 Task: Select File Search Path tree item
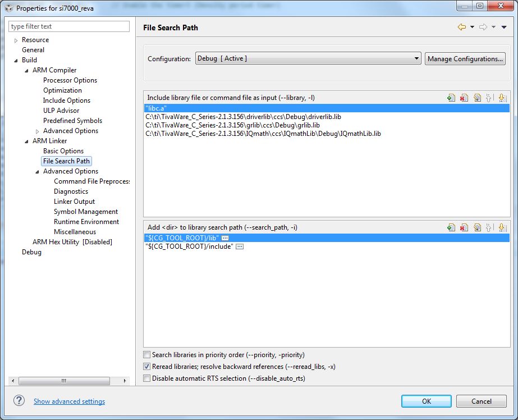click(x=66, y=161)
